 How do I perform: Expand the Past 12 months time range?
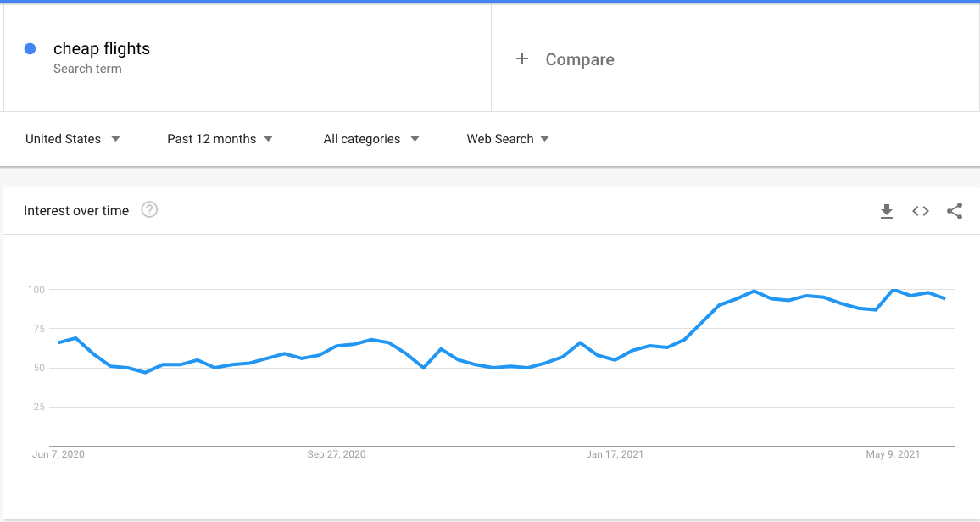[220, 139]
